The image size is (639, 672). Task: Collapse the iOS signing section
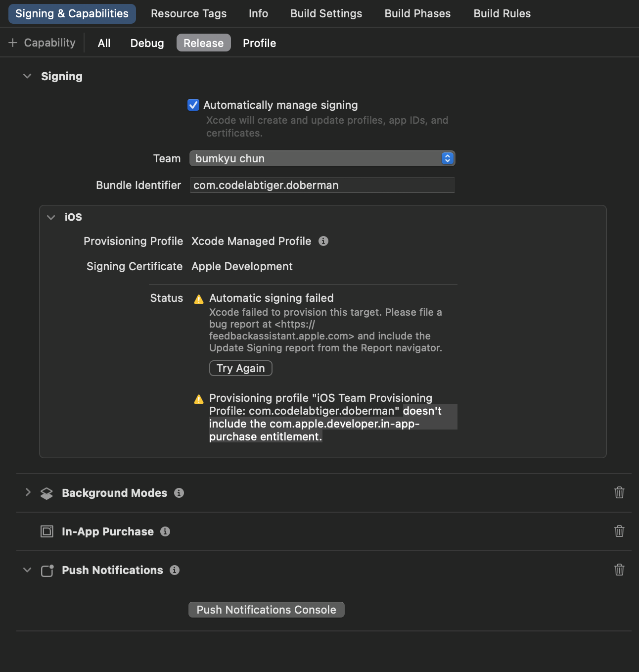click(51, 217)
